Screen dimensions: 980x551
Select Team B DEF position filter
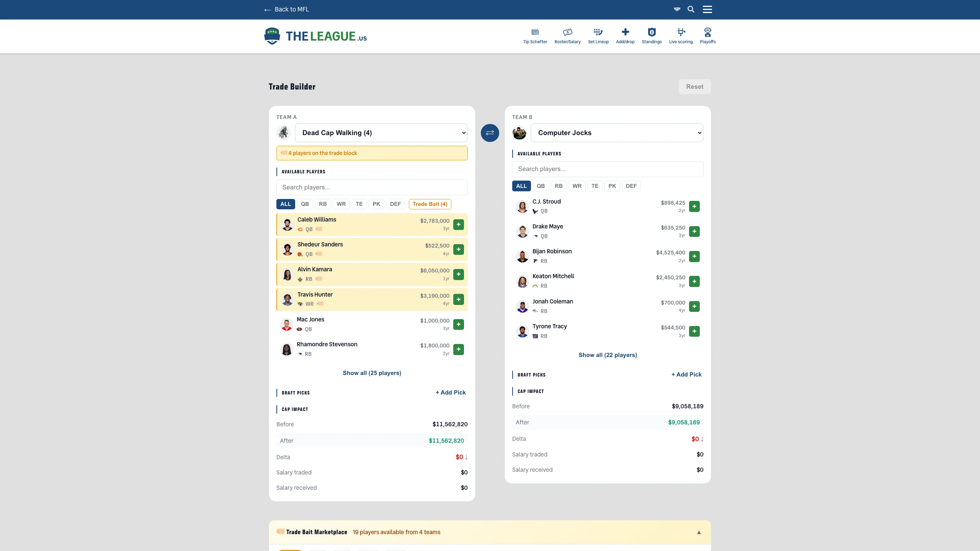631,186
